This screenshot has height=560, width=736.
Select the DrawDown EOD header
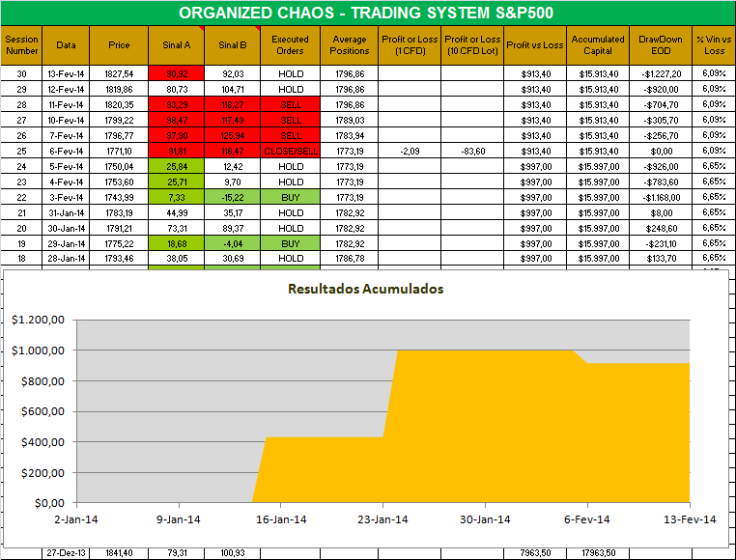coord(661,45)
